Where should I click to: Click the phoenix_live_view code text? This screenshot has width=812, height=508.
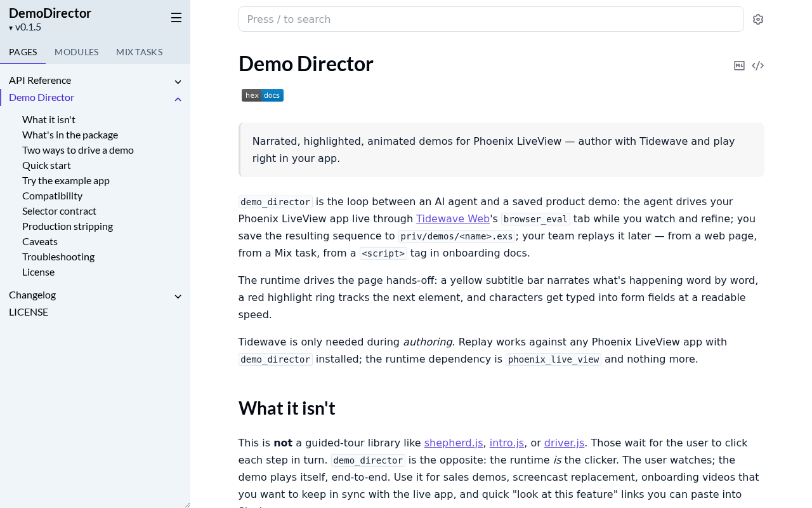tap(553, 359)
